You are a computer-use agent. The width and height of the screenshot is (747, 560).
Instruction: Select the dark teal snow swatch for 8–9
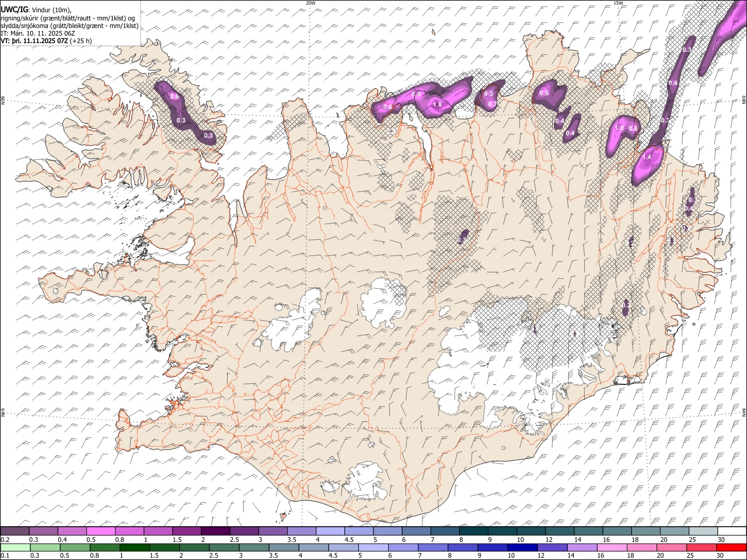coord(473,531)
